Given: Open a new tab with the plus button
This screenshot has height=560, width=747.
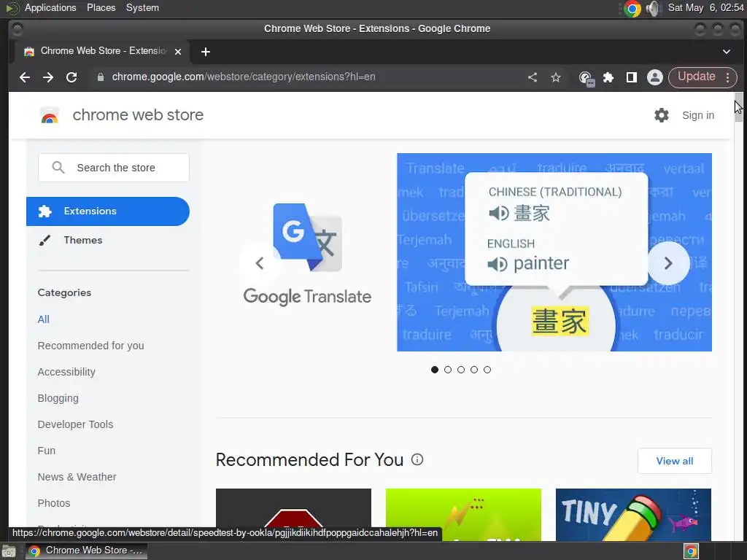Looking at the screenshot, I should tap(205, 52).
